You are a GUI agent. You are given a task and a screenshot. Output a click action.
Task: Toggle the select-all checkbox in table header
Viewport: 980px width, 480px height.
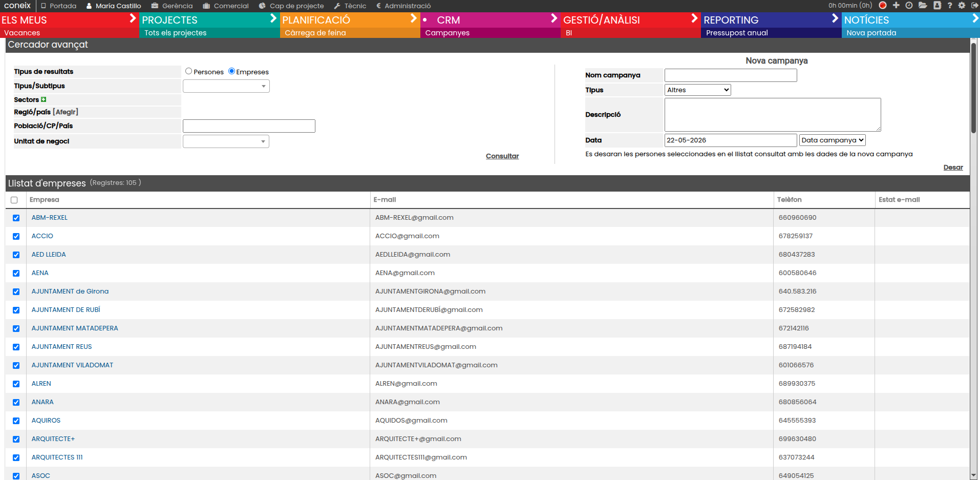click(14, 200)
